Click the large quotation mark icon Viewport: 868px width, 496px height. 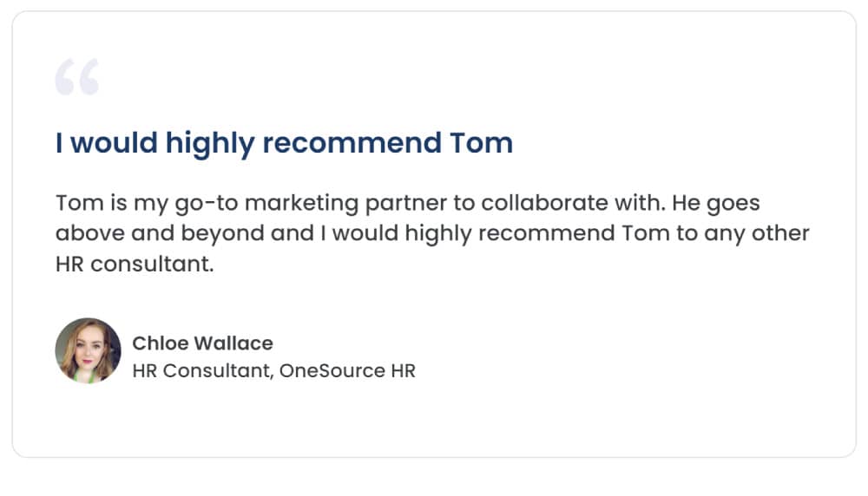click(x=77, y=77)
